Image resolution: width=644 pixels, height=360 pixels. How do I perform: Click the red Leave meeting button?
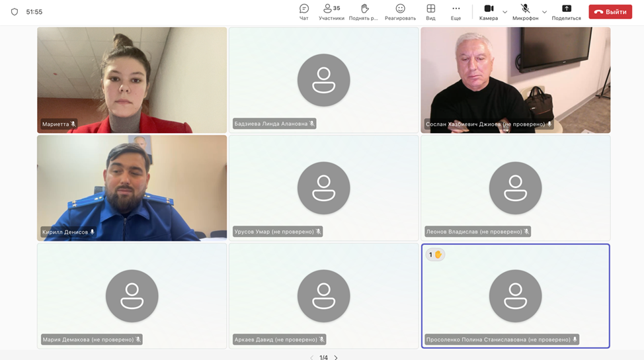point(610,12)
